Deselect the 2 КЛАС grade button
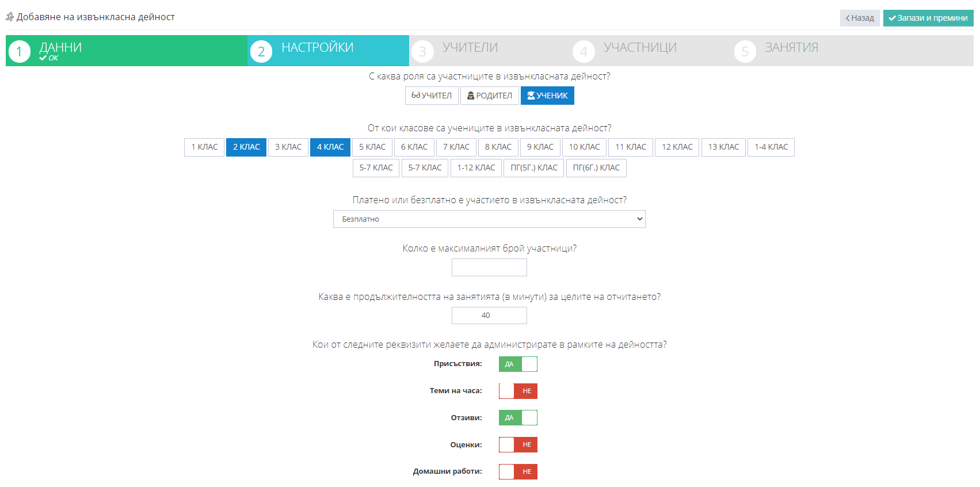Viewport: 980px width, 487px height. (246, 147)
